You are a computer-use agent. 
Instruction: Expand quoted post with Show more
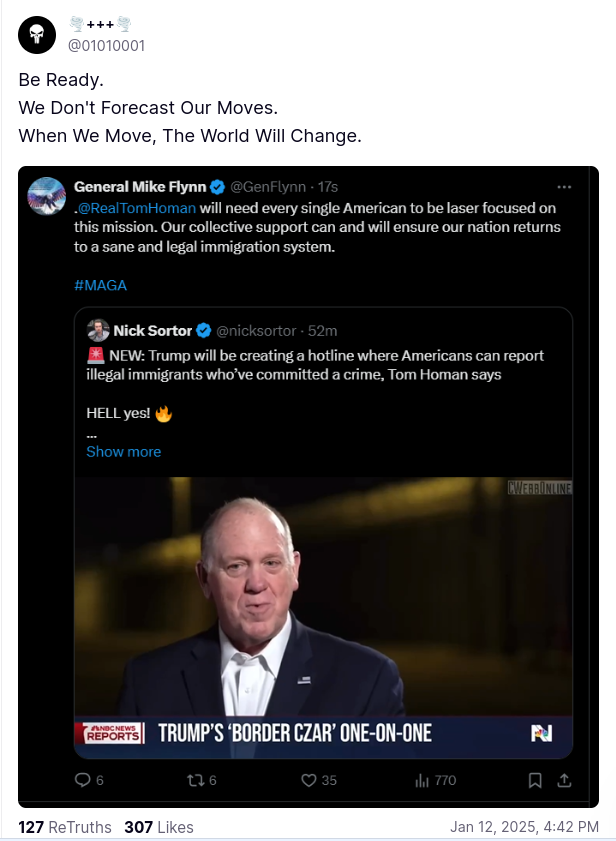[x=123, y=451]
